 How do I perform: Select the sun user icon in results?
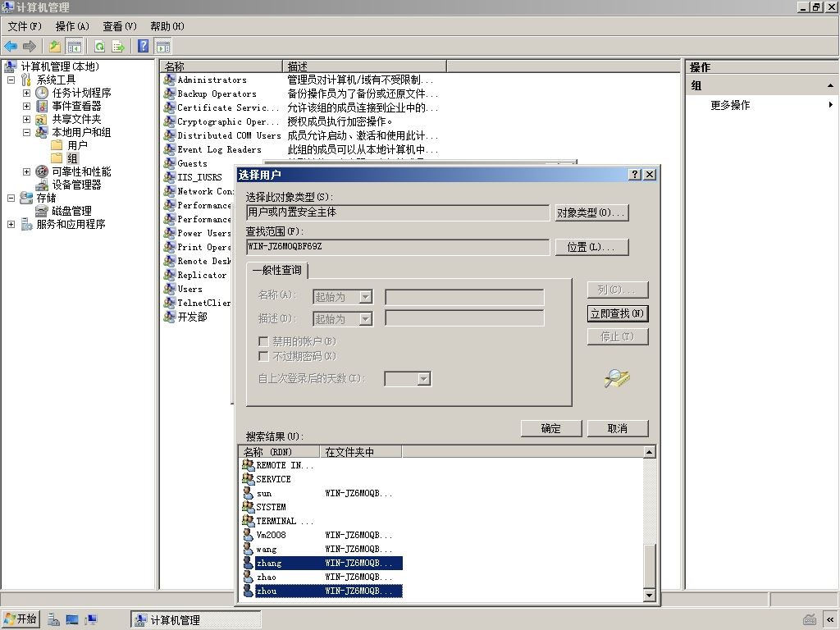[248, 493]
